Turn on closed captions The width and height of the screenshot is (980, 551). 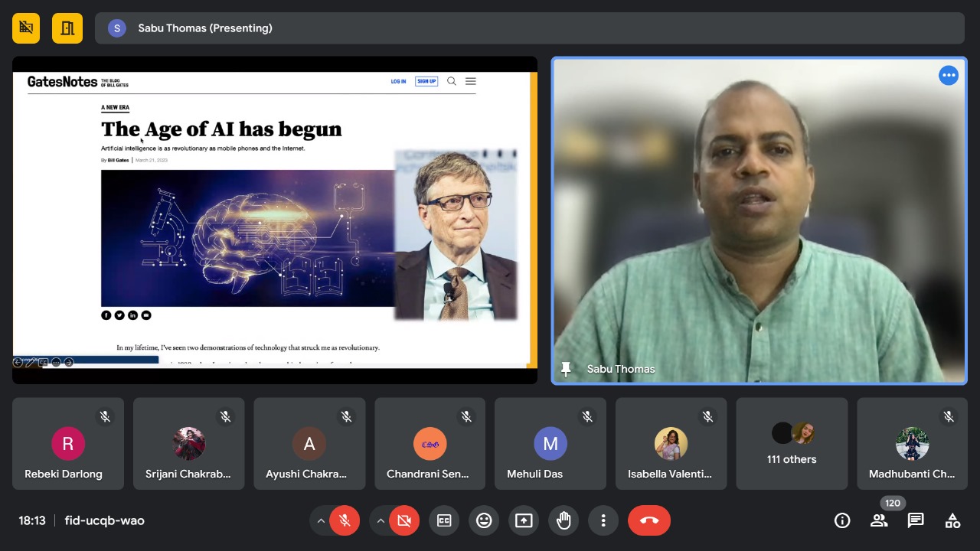pos(444,520)
